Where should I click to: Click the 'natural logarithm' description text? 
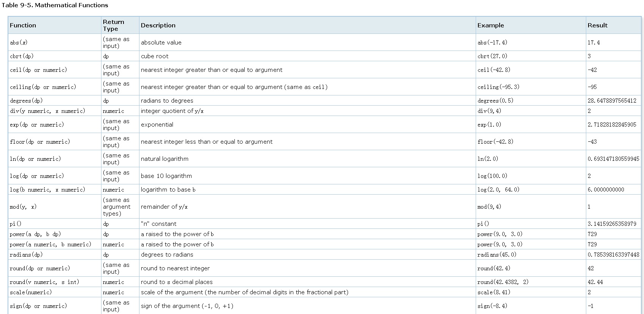(x=165, y=159)
